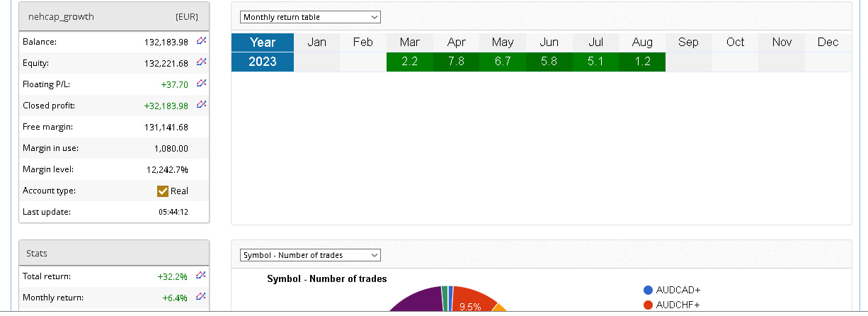Screen dimensions: 868x316
Task: Click the red 9.5% pie slice
Action: point(471,301)
